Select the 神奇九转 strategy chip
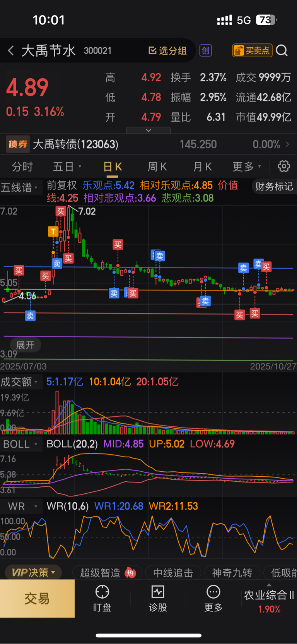297x644 pixels. point(232,573)
